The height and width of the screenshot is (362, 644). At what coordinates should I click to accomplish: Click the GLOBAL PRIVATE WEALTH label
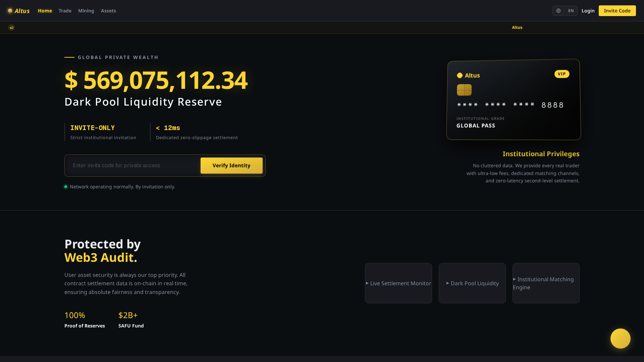coord(118,57)
